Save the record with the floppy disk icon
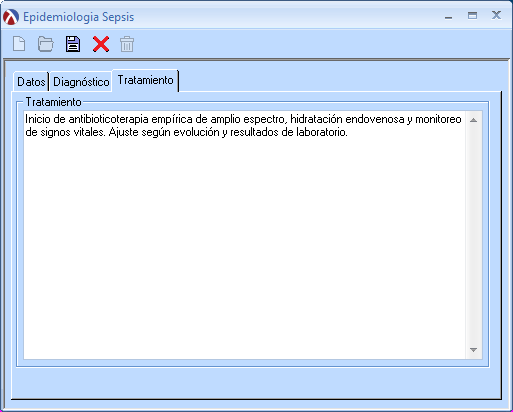This screenshot has width=513, height=412. pos(73,44)
